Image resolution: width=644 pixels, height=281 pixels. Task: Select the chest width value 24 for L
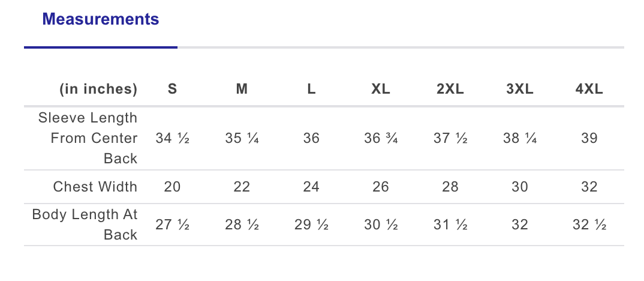311,187
